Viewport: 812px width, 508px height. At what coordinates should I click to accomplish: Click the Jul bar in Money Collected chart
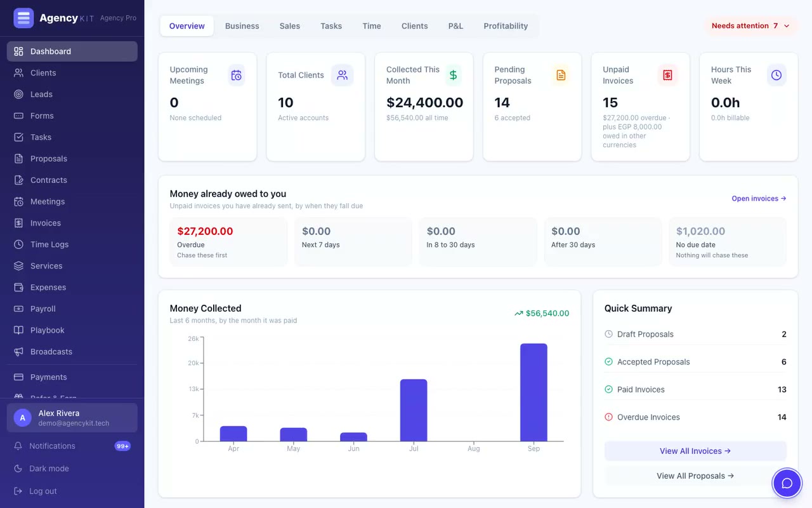point(414,410)
